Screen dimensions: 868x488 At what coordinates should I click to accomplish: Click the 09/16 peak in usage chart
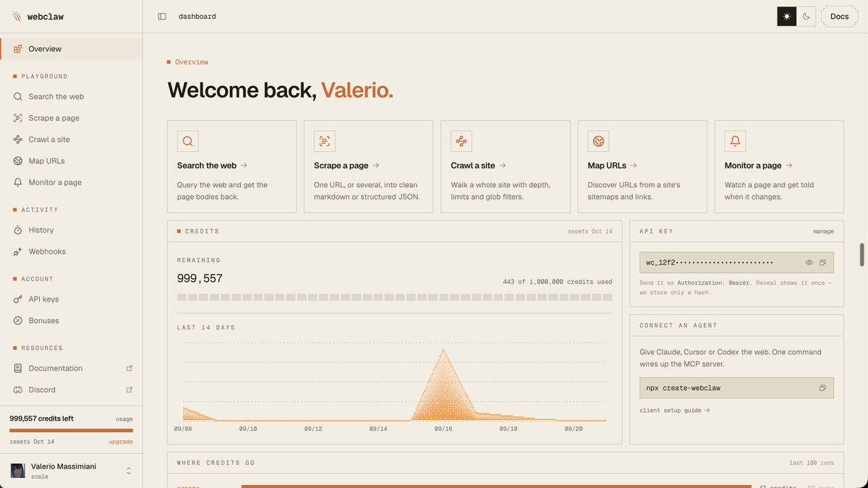click(443, 351)
